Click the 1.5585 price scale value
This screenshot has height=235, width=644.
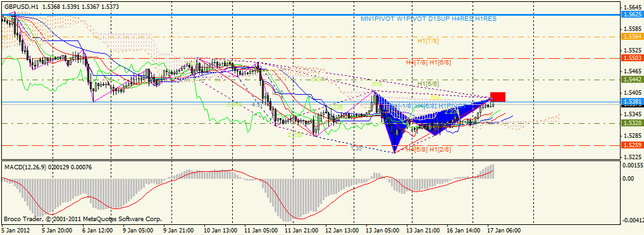(x=633, y=29)
